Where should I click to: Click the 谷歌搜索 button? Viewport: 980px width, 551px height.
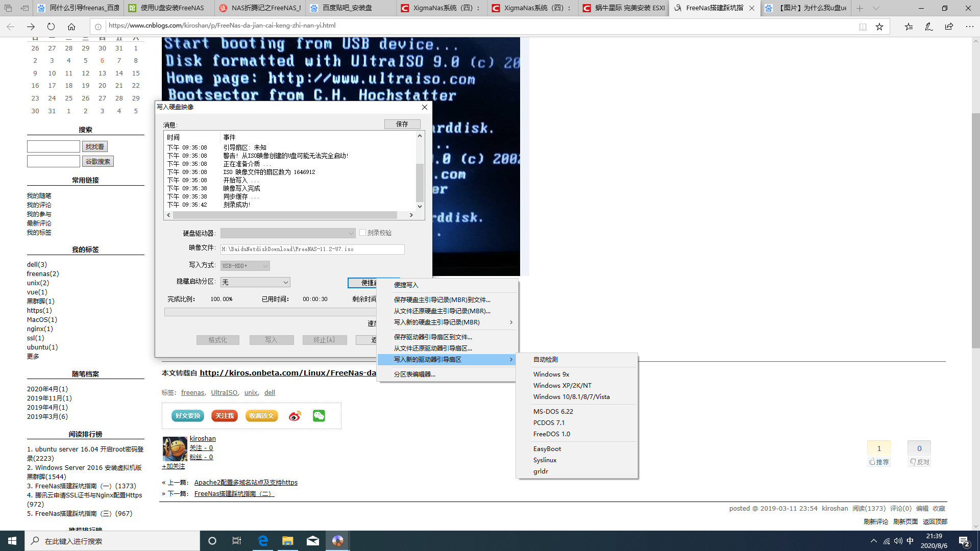point(98,161)
